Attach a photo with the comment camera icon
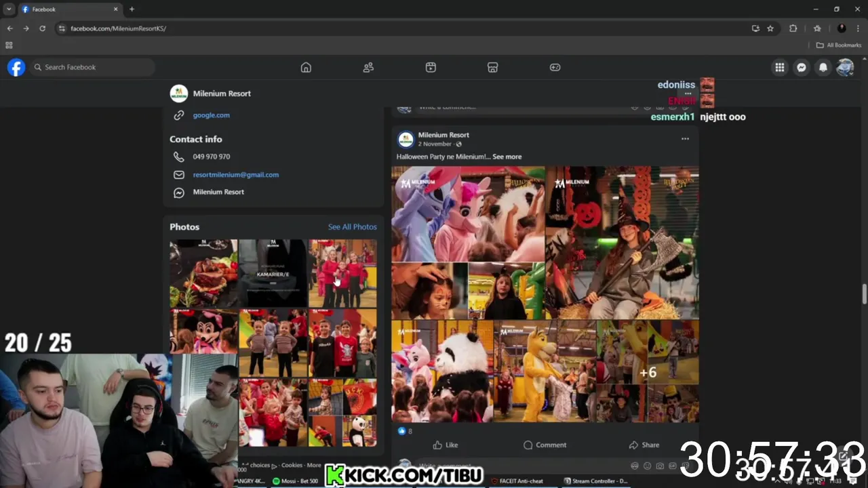This screenshot has height=488, width=868. (x=660, y=466)
